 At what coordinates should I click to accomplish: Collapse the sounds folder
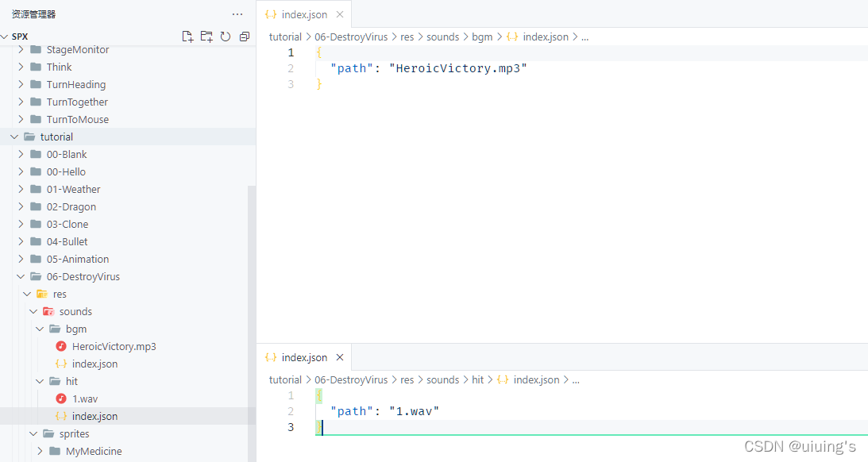128,311
